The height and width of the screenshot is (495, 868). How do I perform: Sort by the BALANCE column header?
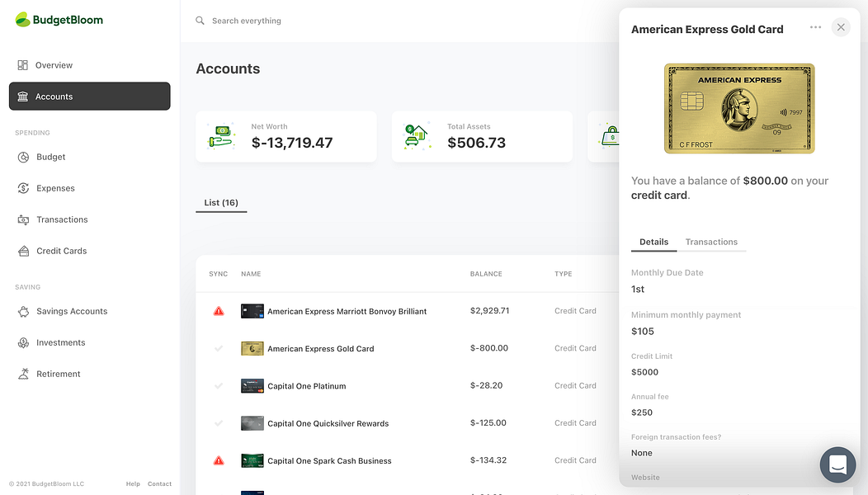486,274
